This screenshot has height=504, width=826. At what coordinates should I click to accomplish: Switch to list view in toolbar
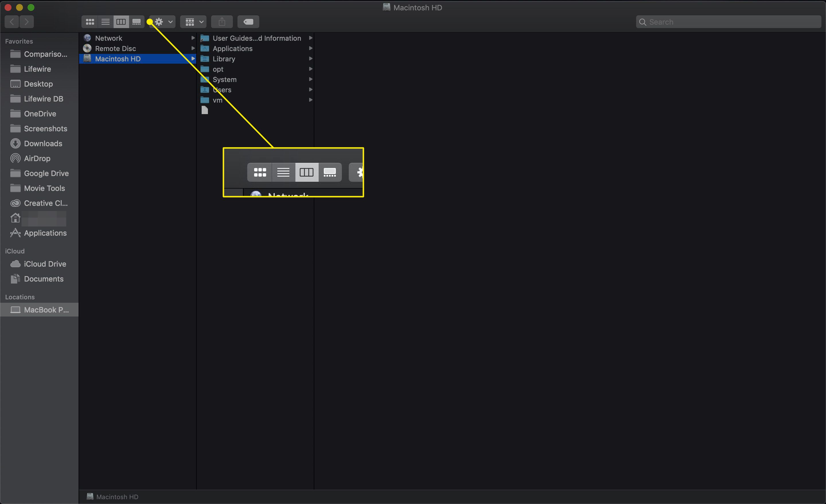(x=105, y=22)
